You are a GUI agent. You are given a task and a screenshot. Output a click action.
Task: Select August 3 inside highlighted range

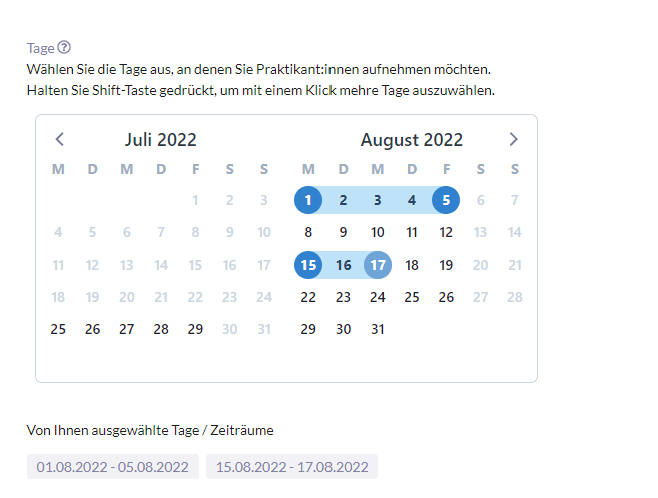coord(378,200)
